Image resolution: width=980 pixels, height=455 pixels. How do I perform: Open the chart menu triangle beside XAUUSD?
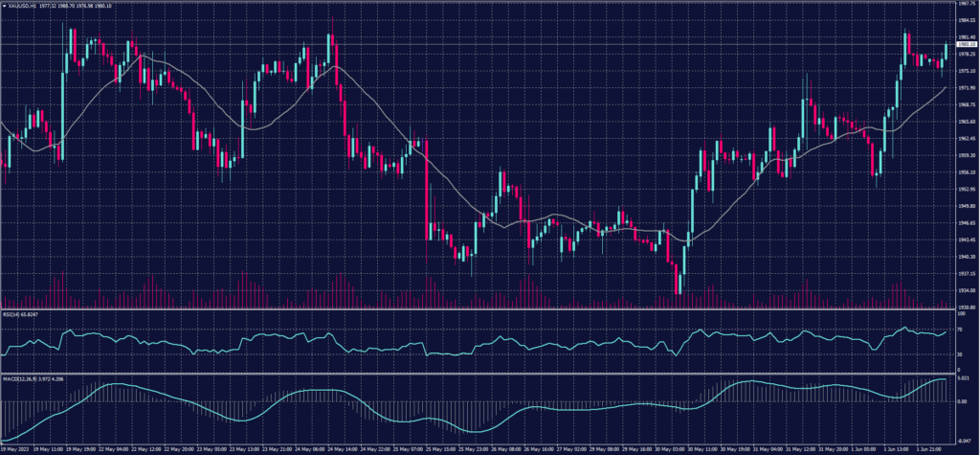(4, 4)
